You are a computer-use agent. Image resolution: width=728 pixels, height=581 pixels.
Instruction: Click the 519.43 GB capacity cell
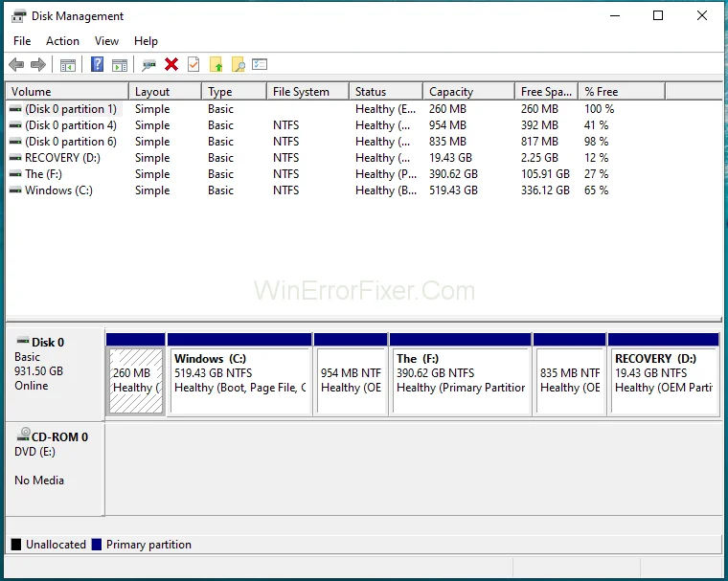click(453, 190)
